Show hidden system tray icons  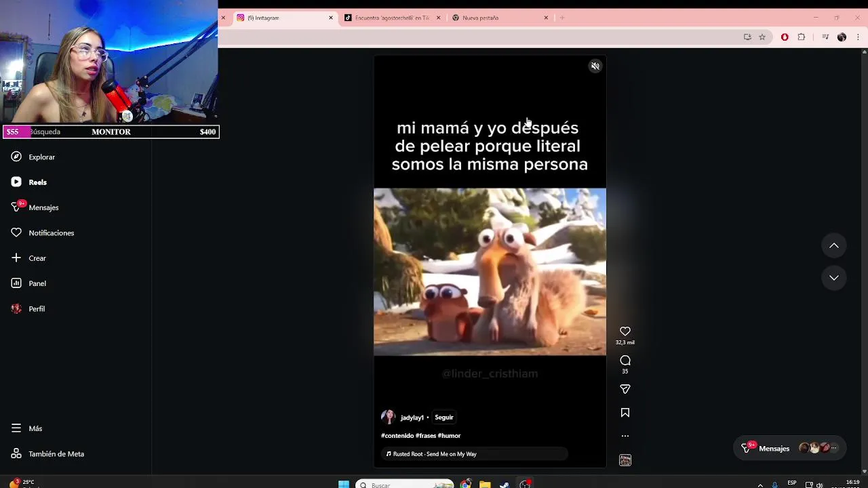(x=760, y=485)
